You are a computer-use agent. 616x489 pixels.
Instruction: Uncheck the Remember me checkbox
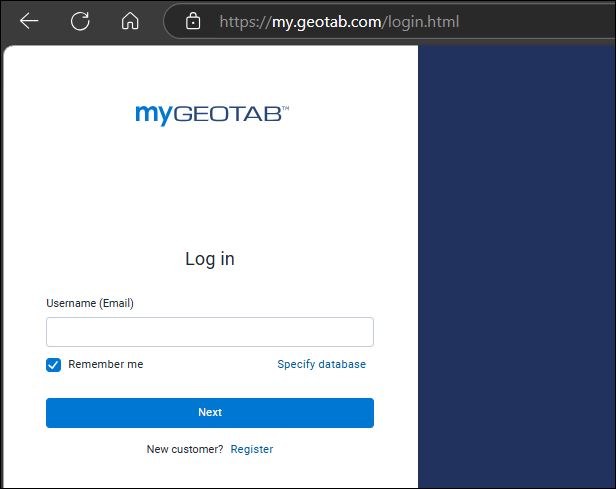[x=53, y=365]
